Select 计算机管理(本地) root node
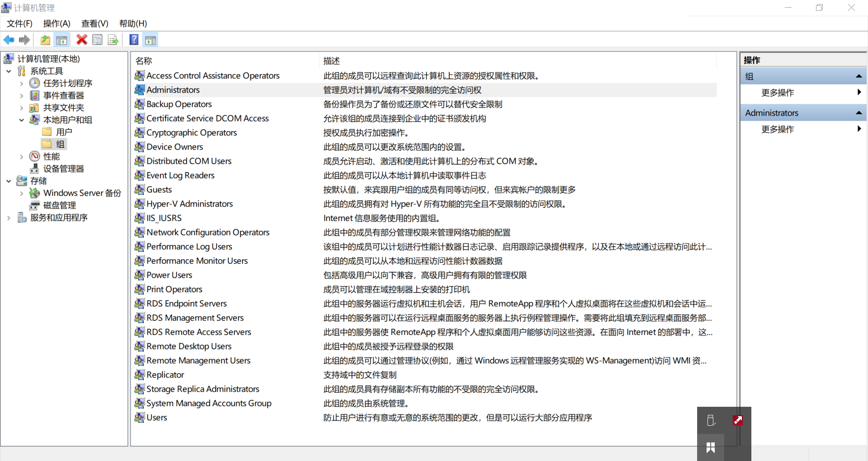This screenshot has width=868, height=461. click(x=48, y=59)
